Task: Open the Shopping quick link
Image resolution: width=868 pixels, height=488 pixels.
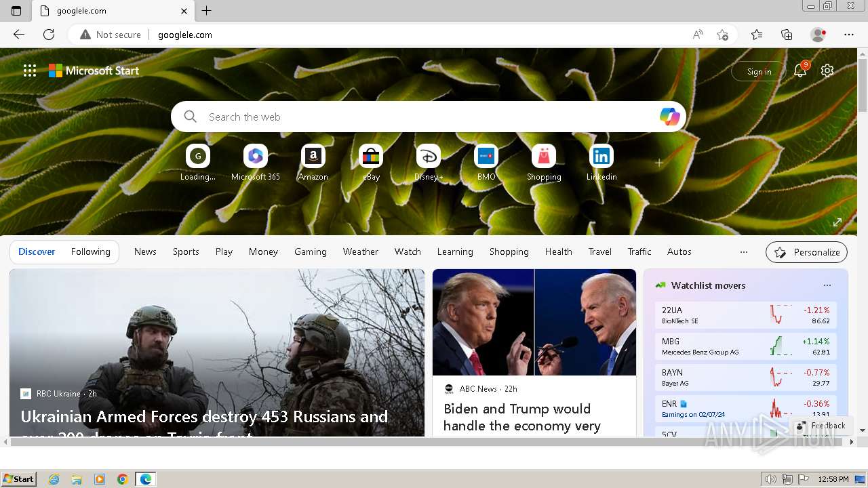Action: click(x=544, y=163)
